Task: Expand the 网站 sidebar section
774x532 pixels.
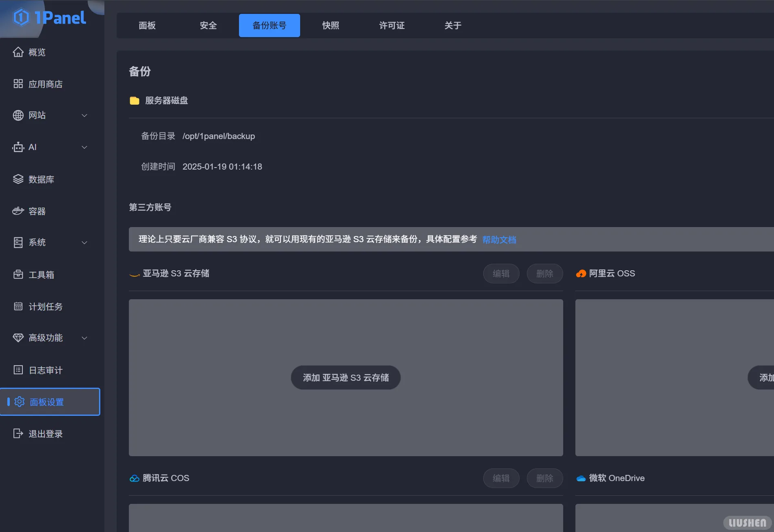Action: pos(84,115)
